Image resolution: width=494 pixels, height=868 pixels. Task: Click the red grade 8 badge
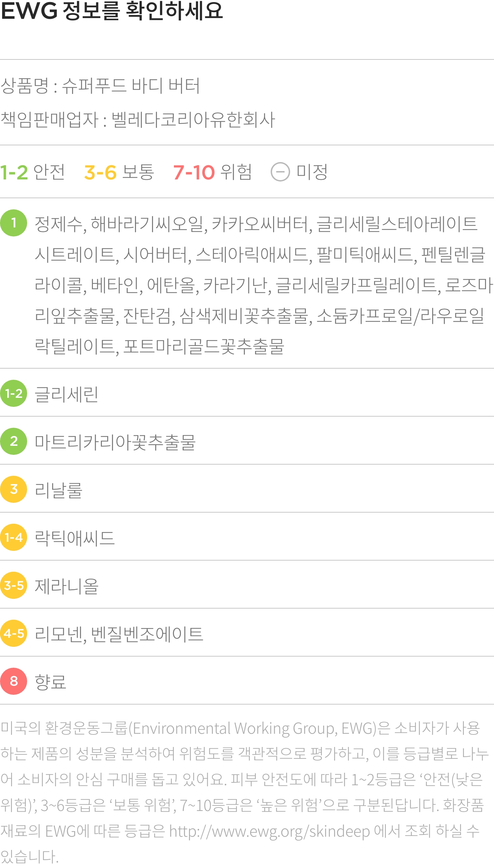coord(14,681)
